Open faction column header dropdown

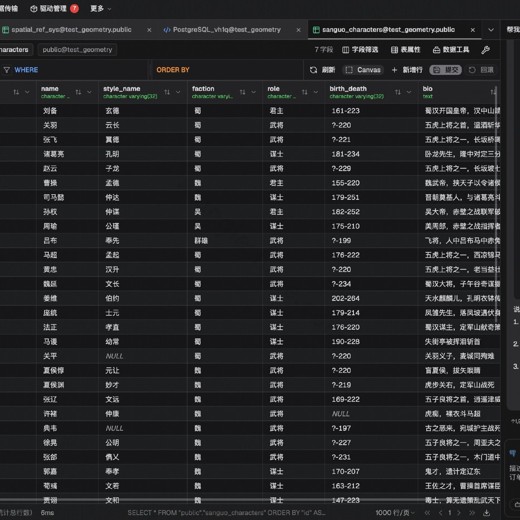tap(254, 92)
